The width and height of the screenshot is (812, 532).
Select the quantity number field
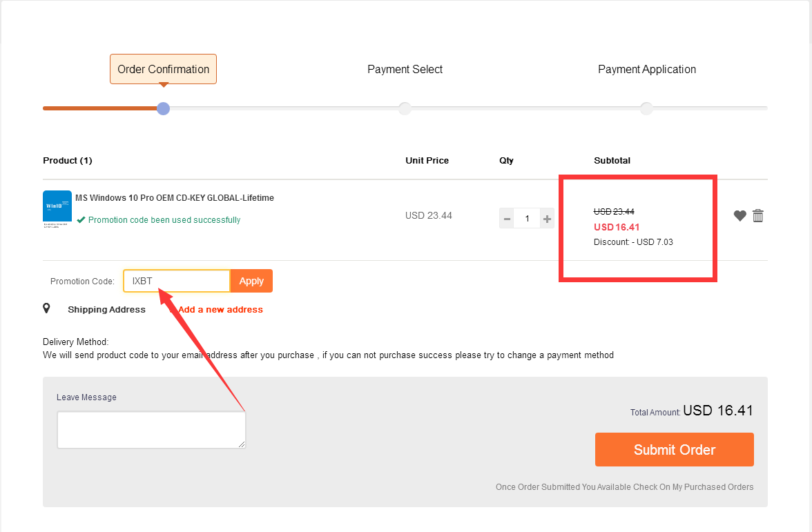tap(528, 219)
